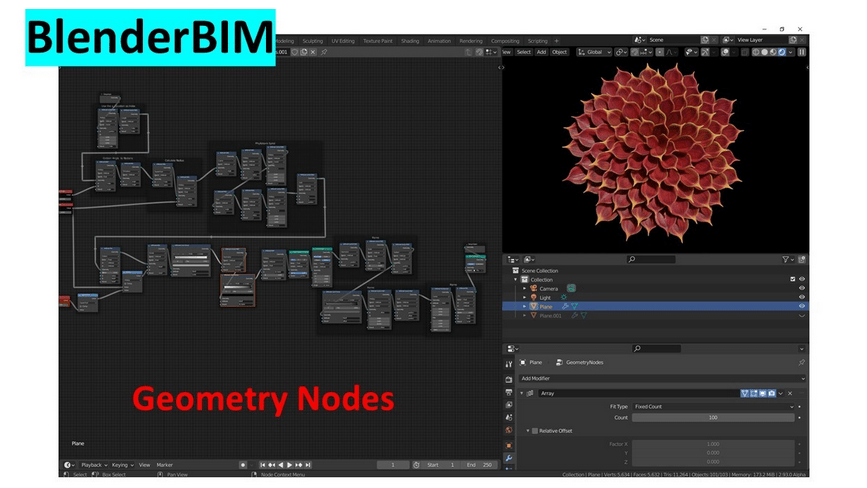Open the Playback menu in timeline

tap(92, 465)
